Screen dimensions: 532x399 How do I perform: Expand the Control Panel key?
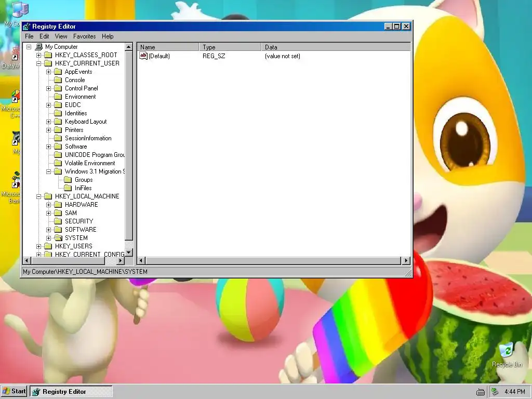point(48,88)
